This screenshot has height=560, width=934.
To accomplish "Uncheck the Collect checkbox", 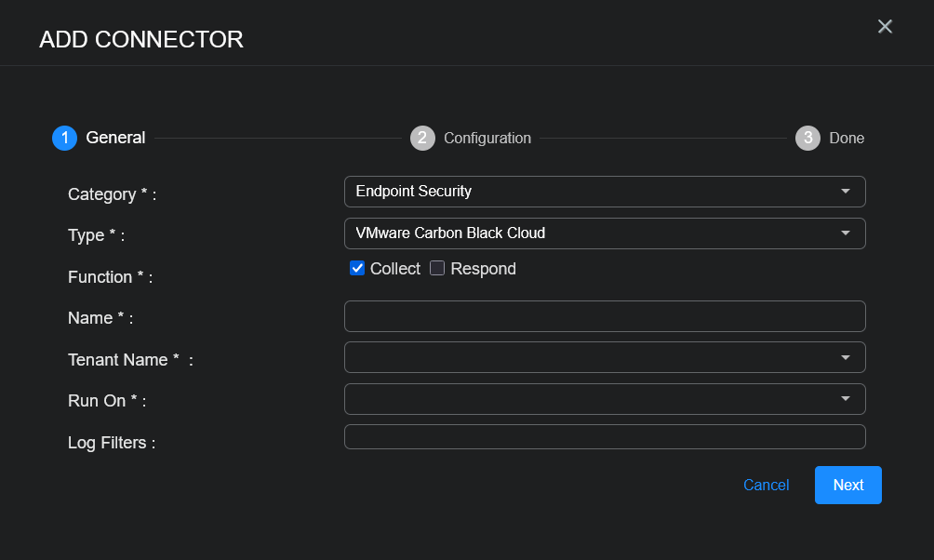I will (x=357, y=269).
